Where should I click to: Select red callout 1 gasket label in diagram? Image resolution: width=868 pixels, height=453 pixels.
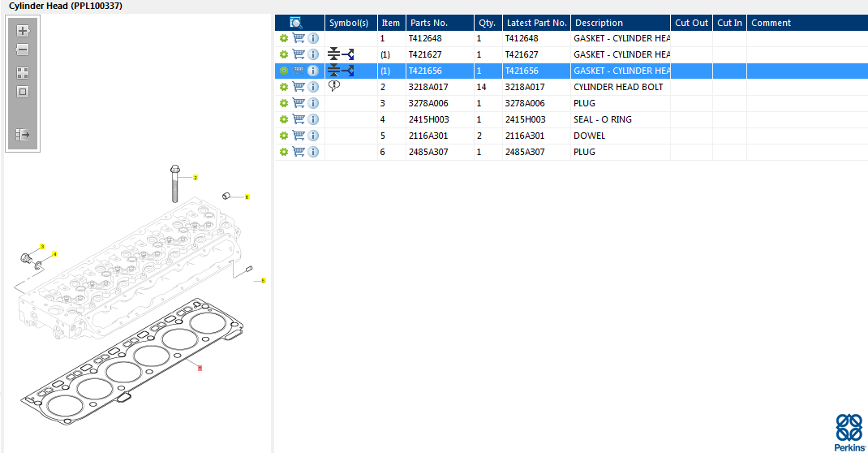200,368
